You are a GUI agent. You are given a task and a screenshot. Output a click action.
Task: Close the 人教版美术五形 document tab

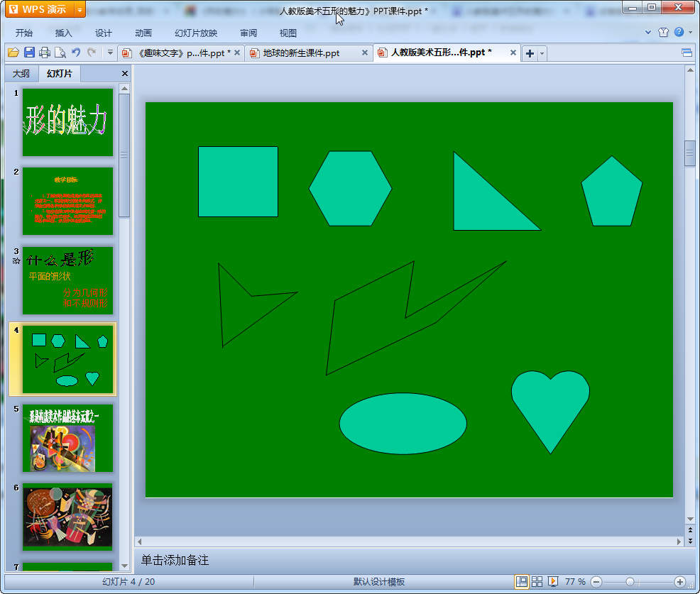tap(513, 53)
